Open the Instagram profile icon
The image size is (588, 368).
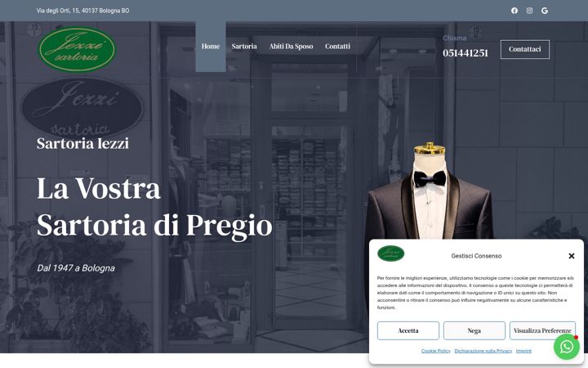coord(529,11)
